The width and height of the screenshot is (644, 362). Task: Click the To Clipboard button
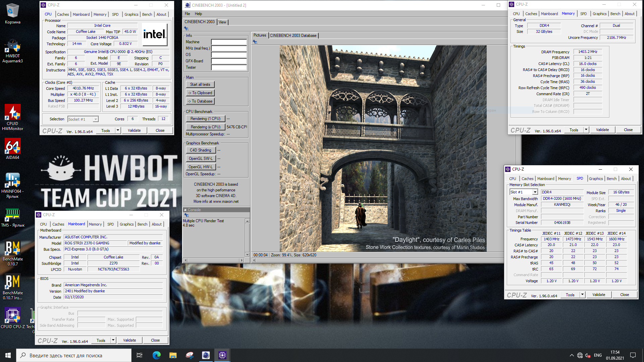200,93
